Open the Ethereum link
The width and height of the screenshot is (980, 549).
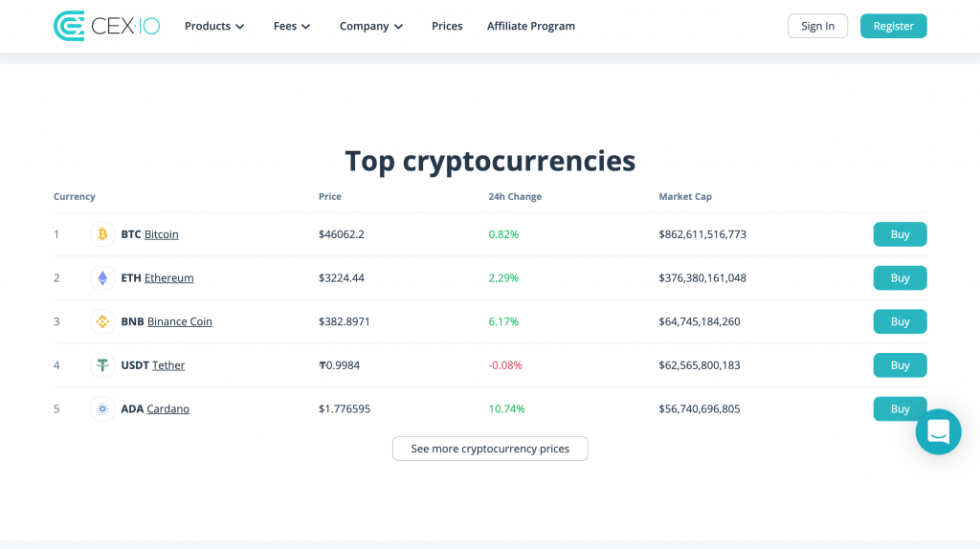168,278
